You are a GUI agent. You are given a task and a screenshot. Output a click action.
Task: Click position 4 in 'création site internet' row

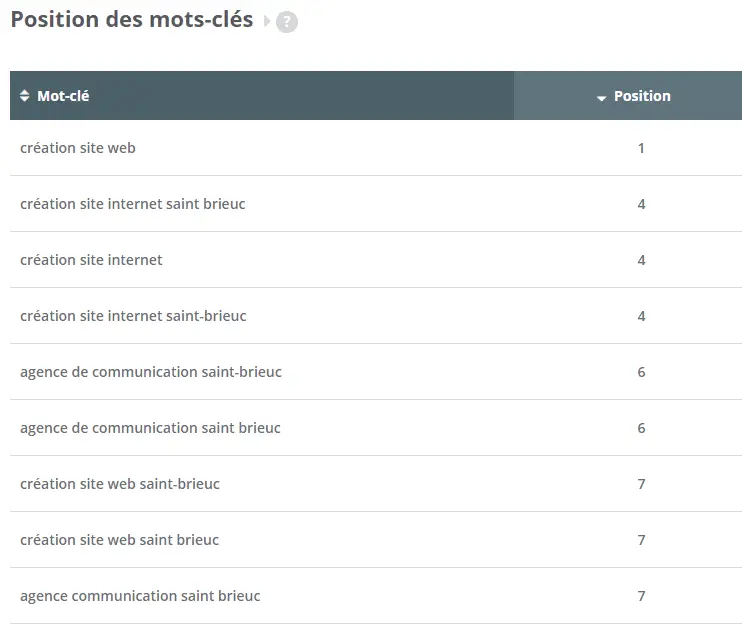point(641,260)
